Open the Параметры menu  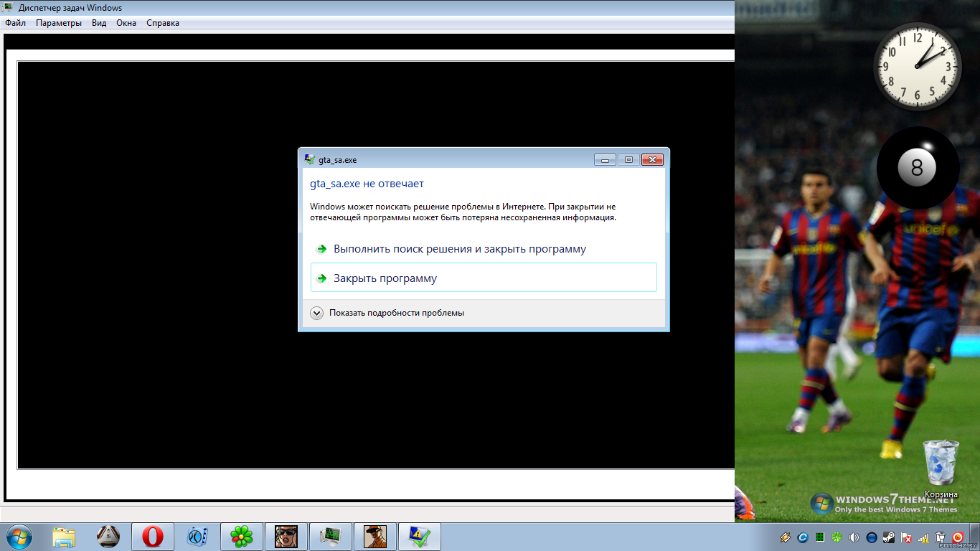coord(59,23)
